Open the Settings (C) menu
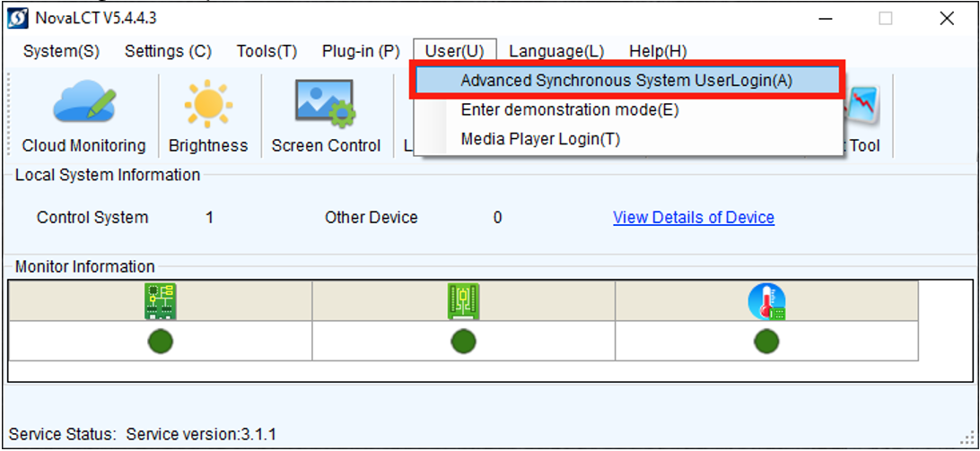This screenshot has height=451, width=980. [x=168, y=51]
